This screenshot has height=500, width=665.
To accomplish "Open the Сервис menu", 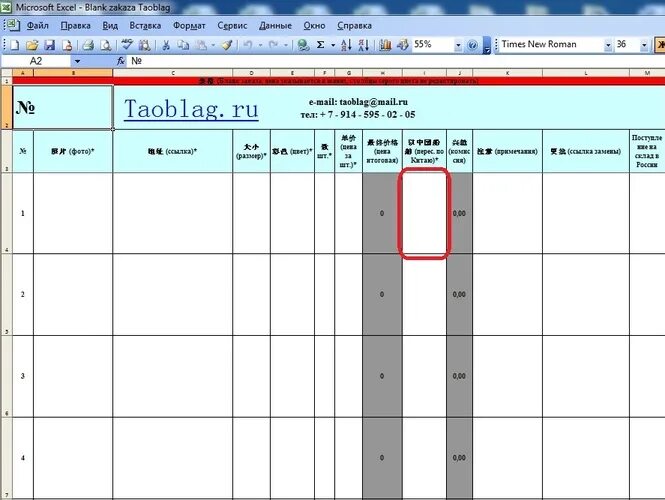I will pos(232,26).
